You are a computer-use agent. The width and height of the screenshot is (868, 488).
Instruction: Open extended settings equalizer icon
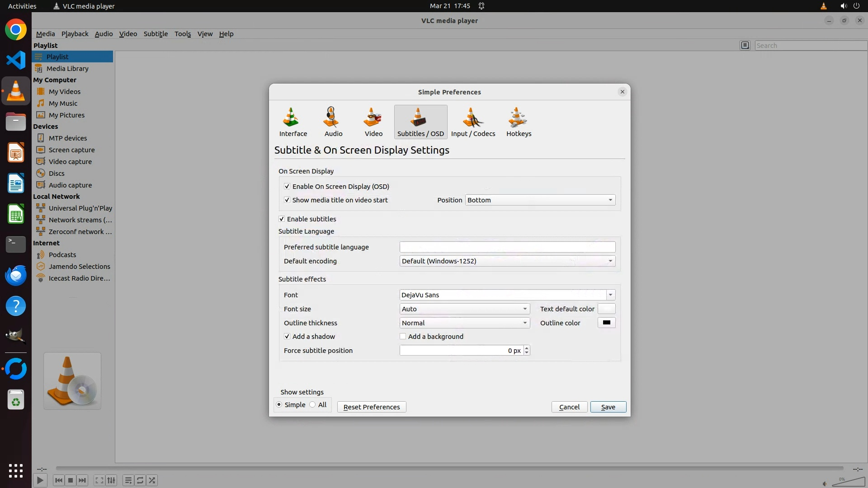pos(111,480)
